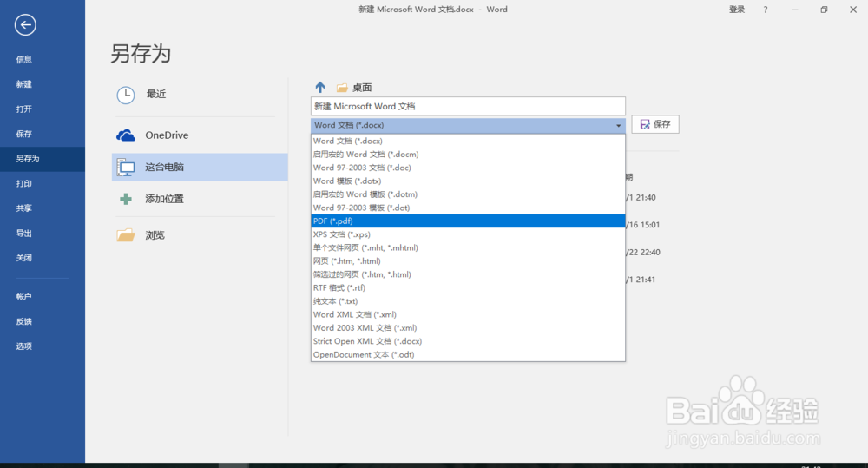Select Word 97-2003 文档 (*.doc)
The height and width of the screenshot is (468, 868).
469,168
